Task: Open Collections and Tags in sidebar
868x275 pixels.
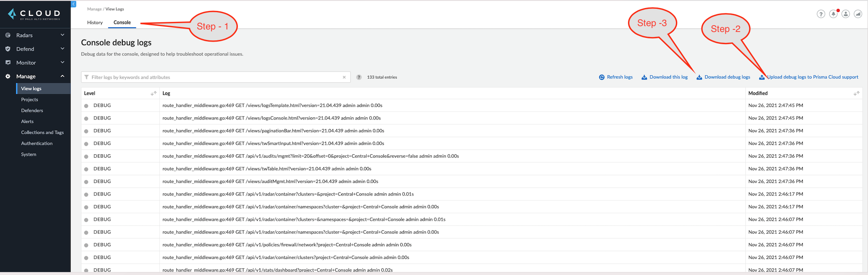Action: point(42,132)
